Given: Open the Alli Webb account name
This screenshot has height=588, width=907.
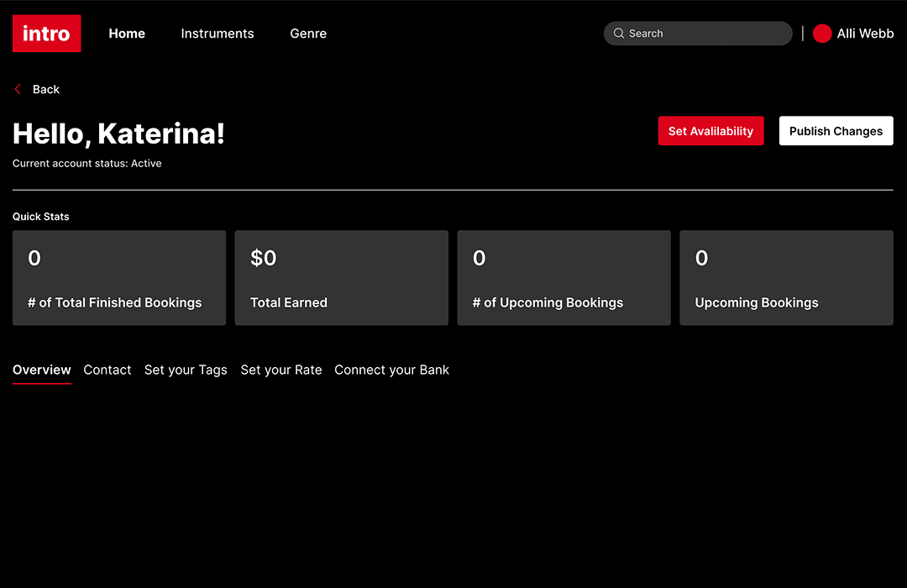Looking at the screenshot, I should [x=865, y=34].
